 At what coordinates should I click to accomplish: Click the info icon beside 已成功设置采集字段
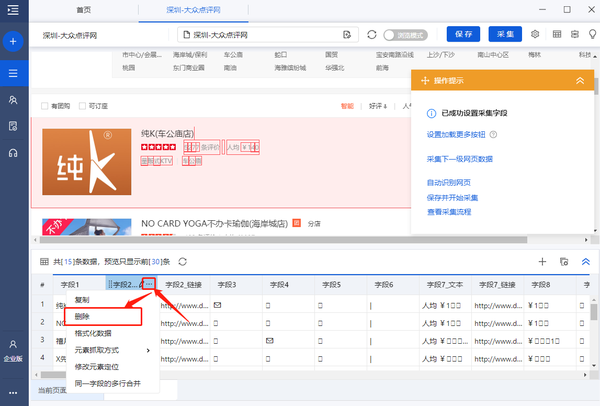(x=431, y=113)
